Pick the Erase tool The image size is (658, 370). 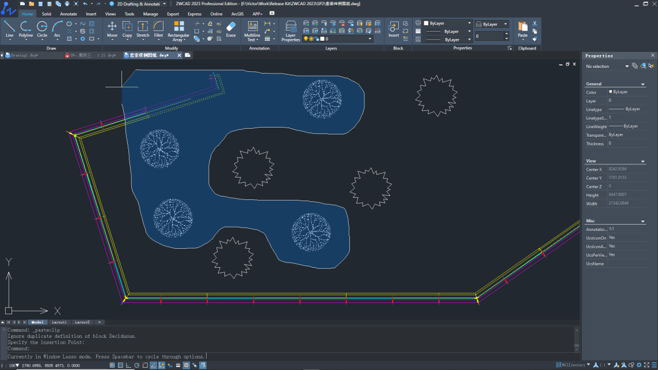pos(231,29)
